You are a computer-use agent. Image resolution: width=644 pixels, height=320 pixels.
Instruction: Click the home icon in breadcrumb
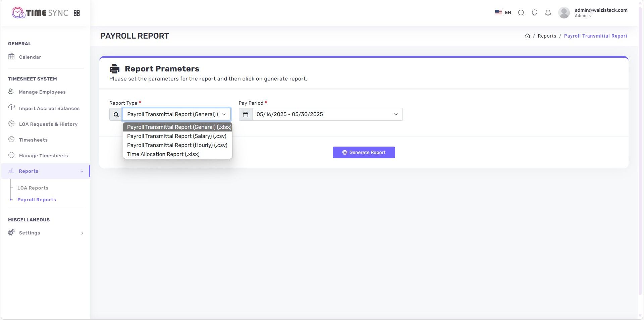(528, 36)
